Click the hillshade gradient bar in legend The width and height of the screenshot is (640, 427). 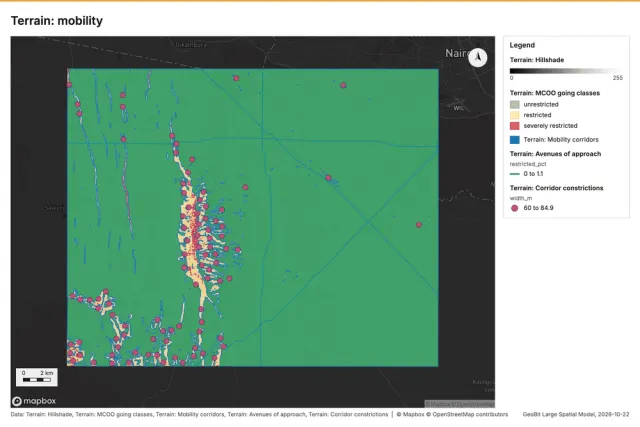pos(566,71)
